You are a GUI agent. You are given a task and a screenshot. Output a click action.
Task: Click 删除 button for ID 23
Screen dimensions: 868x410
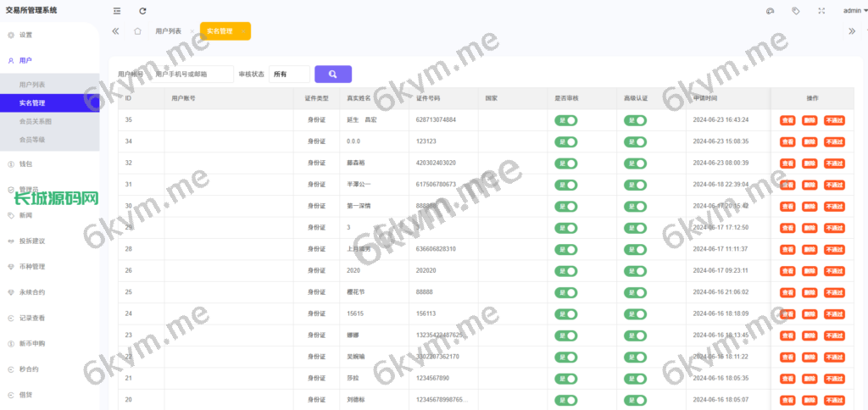pos(810,335)
